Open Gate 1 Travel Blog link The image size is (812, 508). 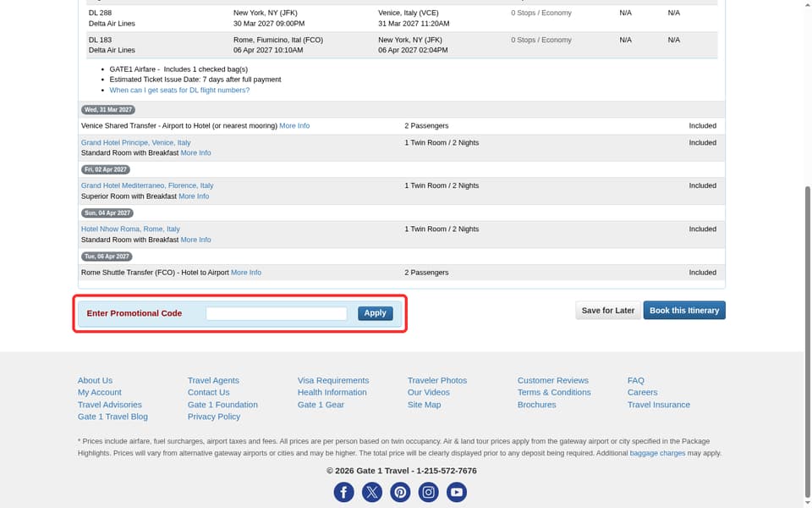point(112,417)
